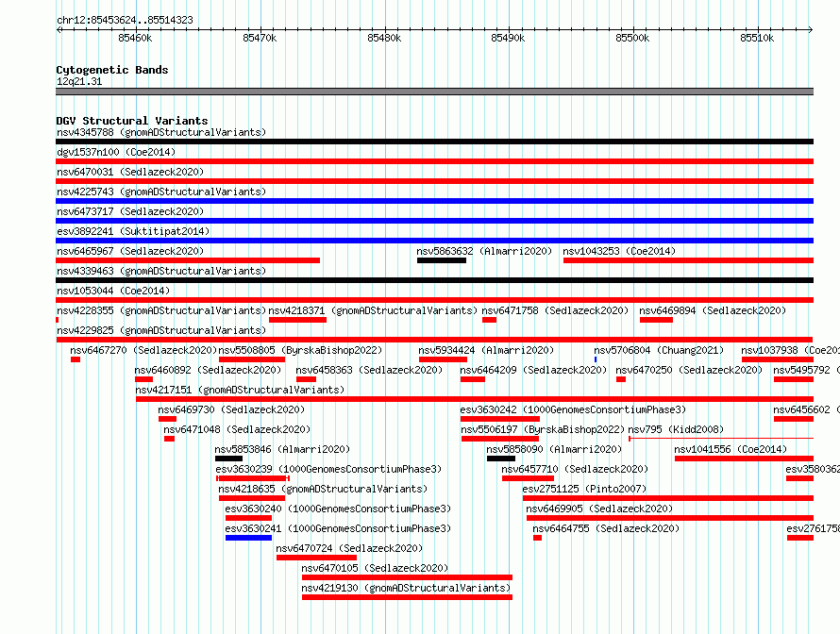840x634 pixels.
Task: Click nsv5934424 (Almarri2020) label
Action: click(x=486, y=350)
